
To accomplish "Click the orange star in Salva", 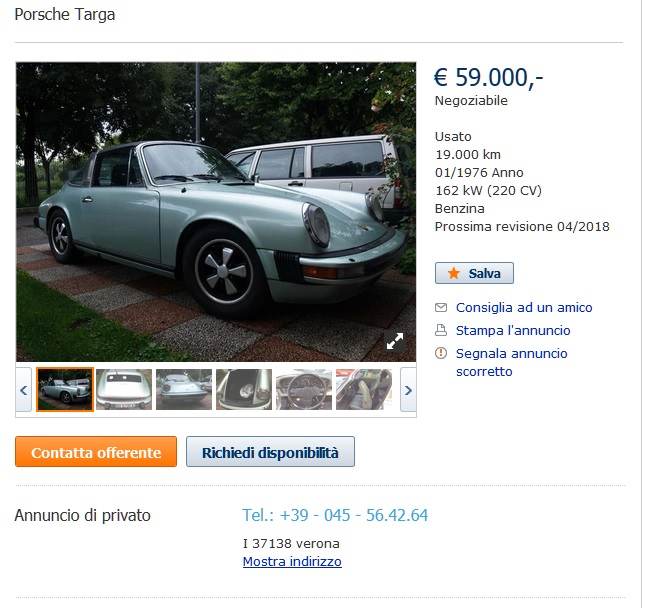I will coord(454,273).
